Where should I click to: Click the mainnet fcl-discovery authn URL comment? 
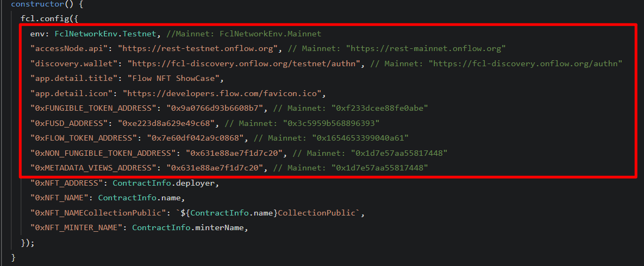coord(525,64)
